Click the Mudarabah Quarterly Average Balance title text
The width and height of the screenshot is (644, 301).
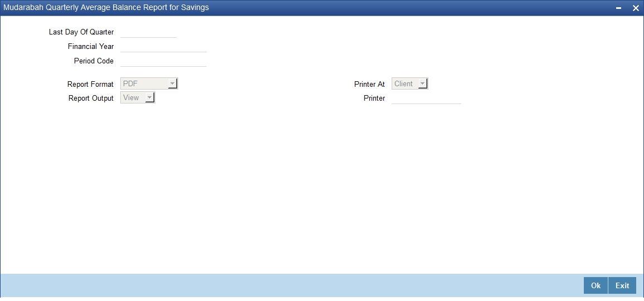(106, 7)
